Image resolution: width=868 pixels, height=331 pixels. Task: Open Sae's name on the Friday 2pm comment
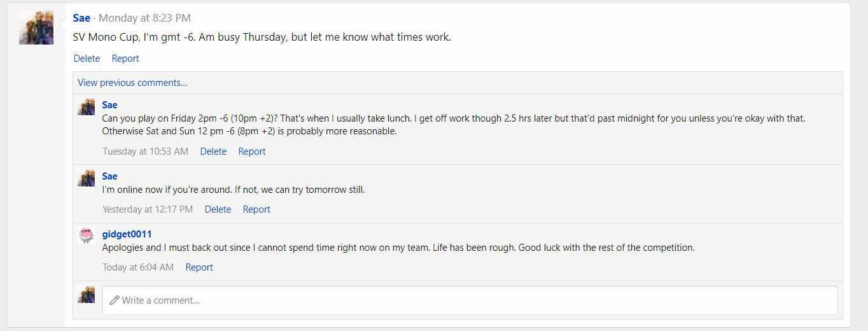[109, 105]
